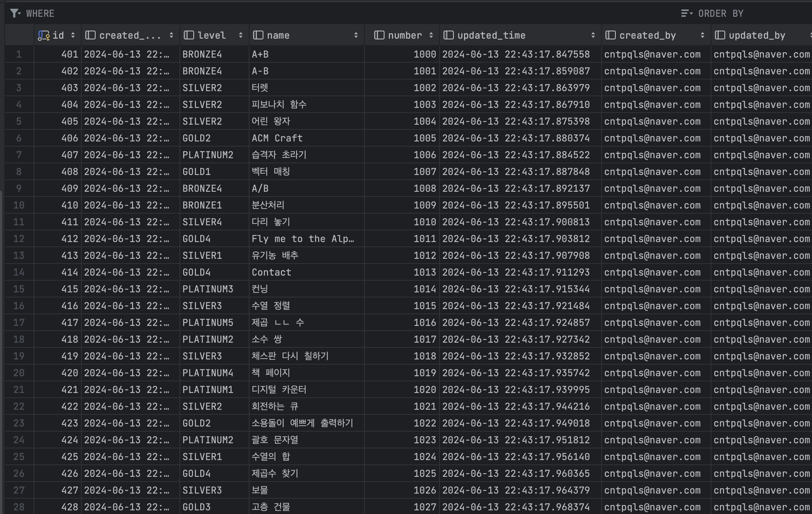This screenshot has width=812, height=514.
Task: Click the updated_by column header
Action: 757,35
